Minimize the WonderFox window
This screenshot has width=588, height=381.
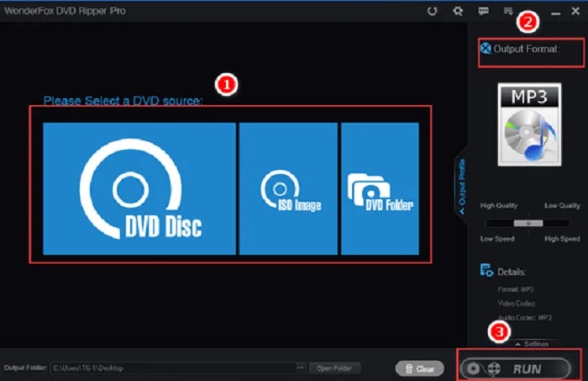pos(556,13)
